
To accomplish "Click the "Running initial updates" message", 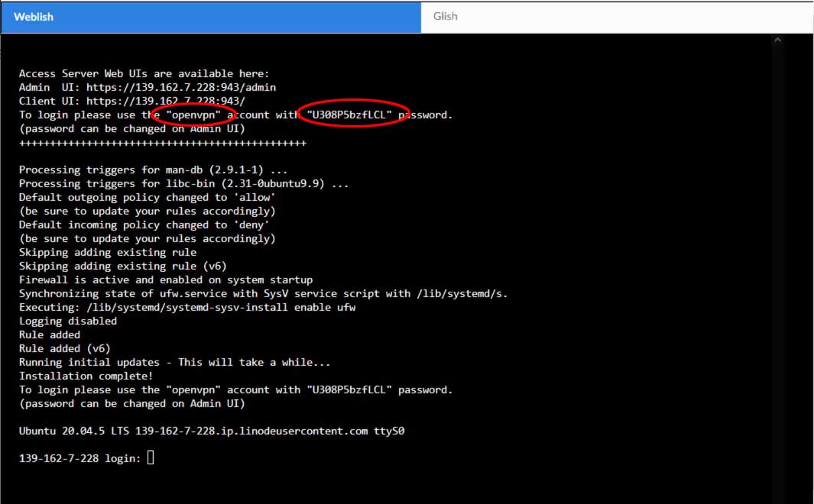I will pos(174,362).
